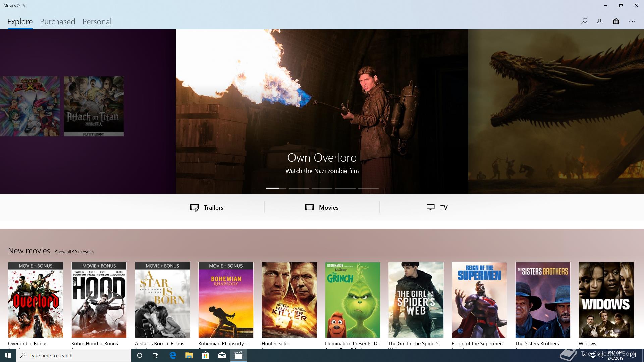Open the more options ellipsis menu
The width and height of the screenshot is (644, 362).
click(x=632, y=21)
